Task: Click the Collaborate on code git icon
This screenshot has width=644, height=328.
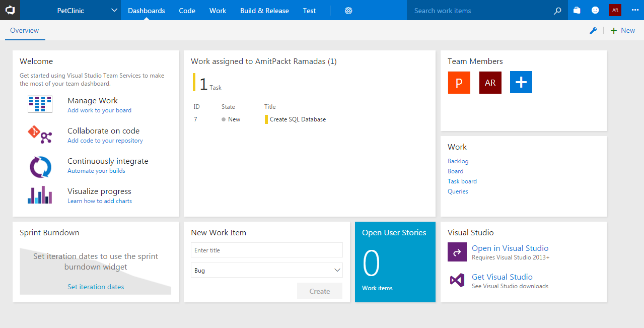Action: point(40,135)
